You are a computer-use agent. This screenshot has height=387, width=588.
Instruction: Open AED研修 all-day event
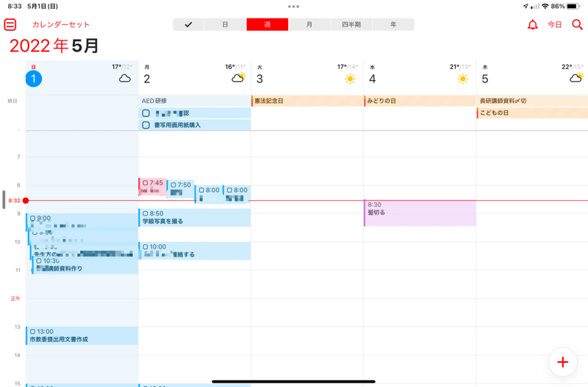tap(195, 101)
